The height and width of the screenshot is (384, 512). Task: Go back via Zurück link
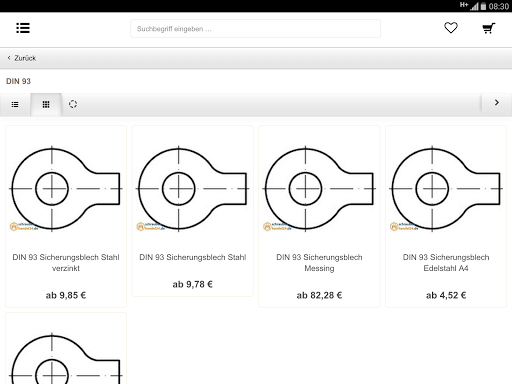click(x=25, y=58)
